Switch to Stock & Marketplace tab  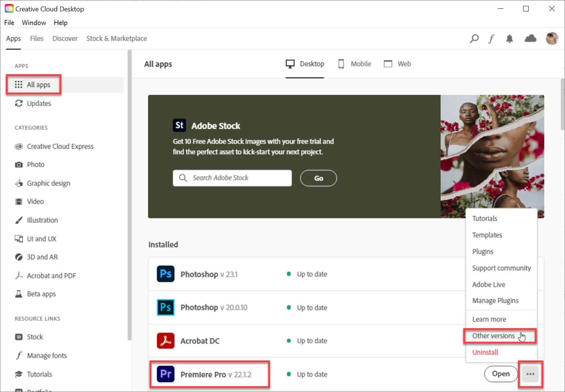[x=116, y=39]
